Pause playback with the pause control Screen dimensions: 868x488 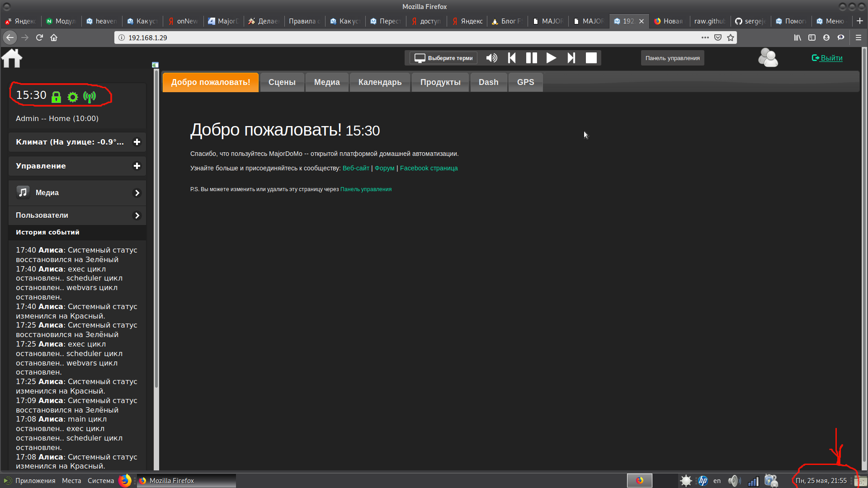[x=531, y=58]
